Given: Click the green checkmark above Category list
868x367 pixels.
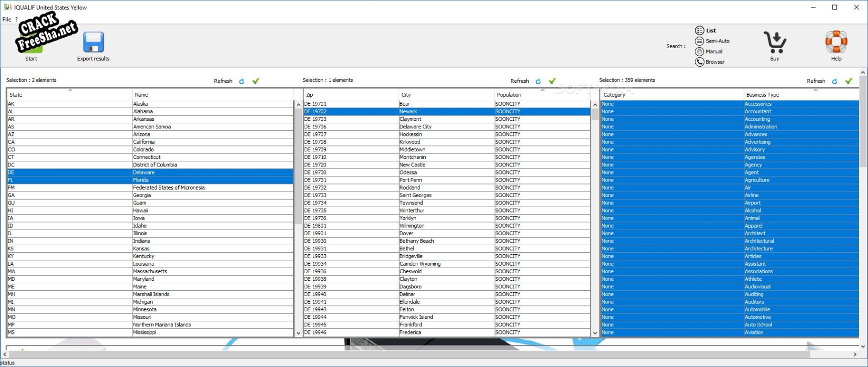Looking at the screenshot, I should click(848, 81).
